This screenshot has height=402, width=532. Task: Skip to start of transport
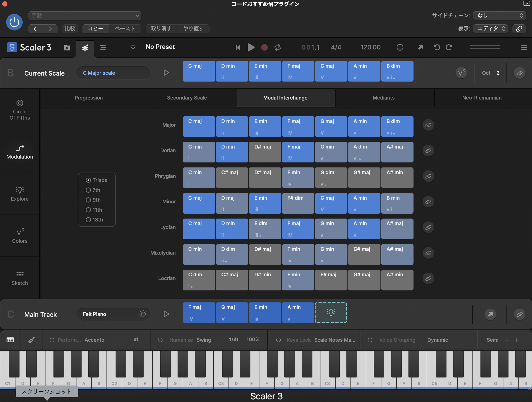[238, 47]
